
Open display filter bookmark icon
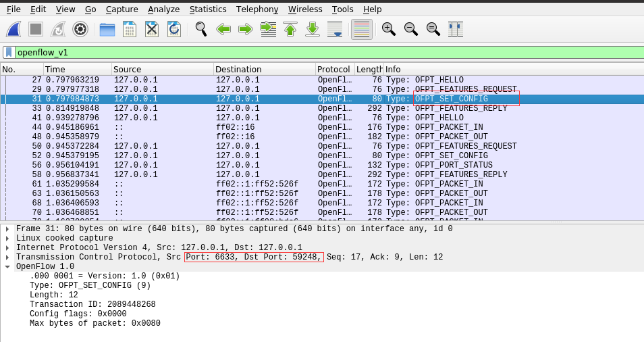[9, 52]
